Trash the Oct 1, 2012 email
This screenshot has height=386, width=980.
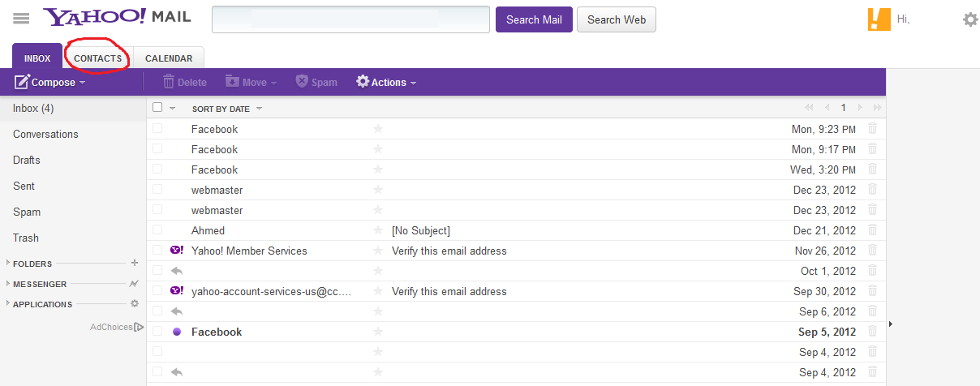click(x=872, y=270)
